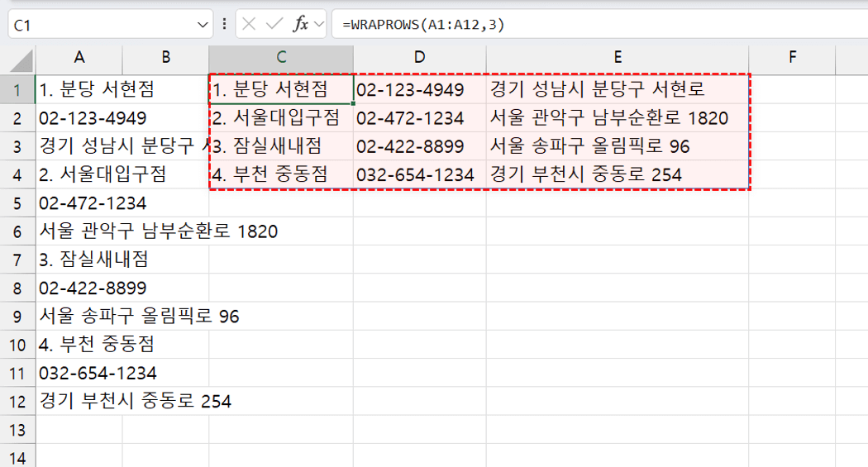The height and width of the screenshot is (467, 868).
Task: Open the Name Box dropdown arrow
Action: [202, 25]
